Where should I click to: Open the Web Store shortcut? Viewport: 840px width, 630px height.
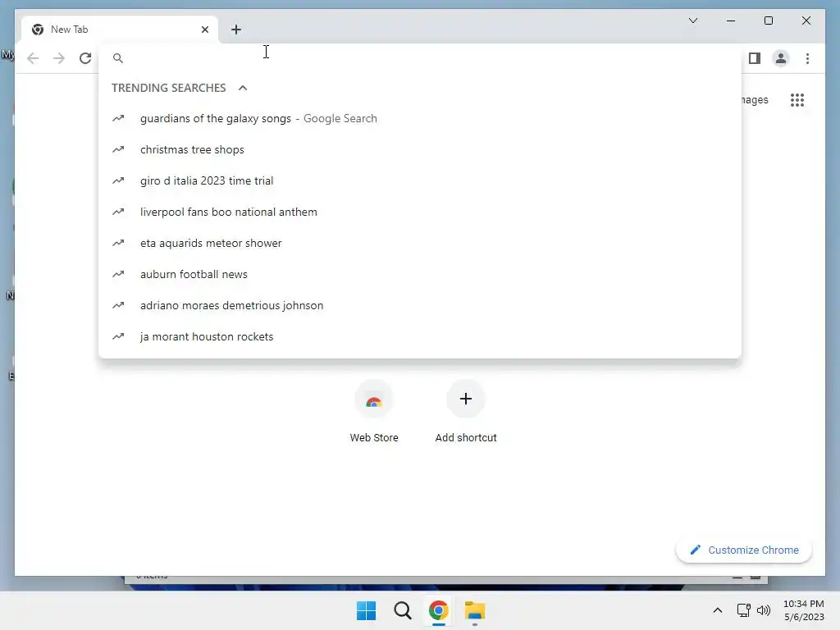click(374, 412)
